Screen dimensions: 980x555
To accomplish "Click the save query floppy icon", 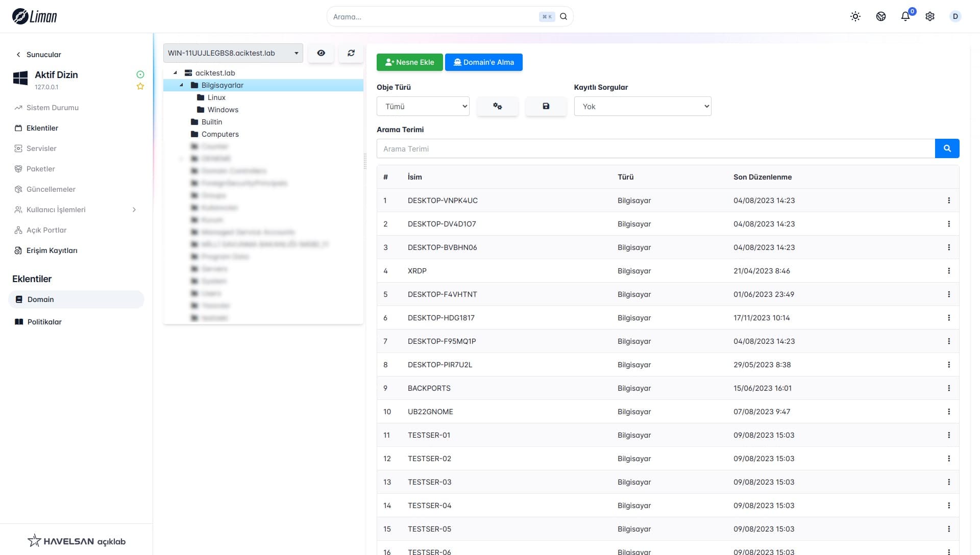I will [546, 106].
